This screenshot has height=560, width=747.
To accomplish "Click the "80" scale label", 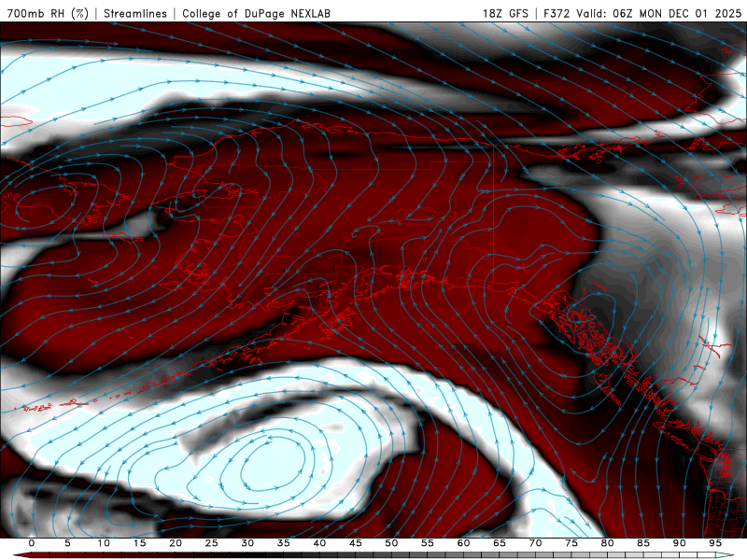I will (x=607, y=543).
